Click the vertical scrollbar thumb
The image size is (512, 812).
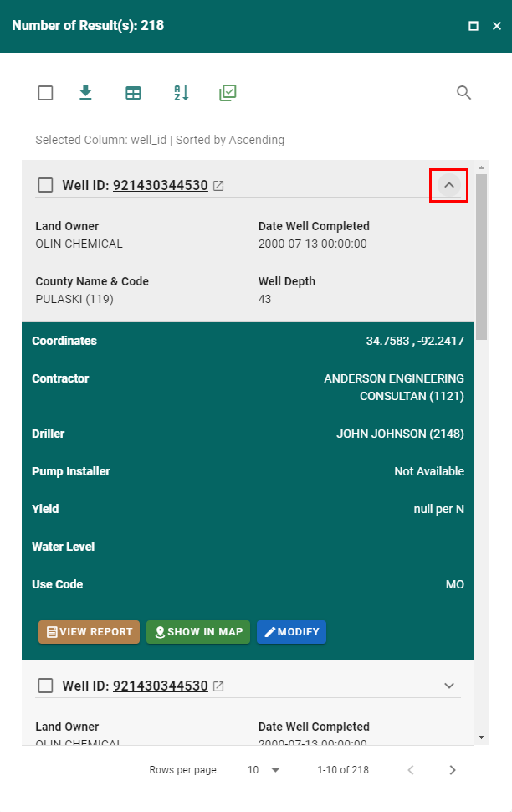click(481, 257)
